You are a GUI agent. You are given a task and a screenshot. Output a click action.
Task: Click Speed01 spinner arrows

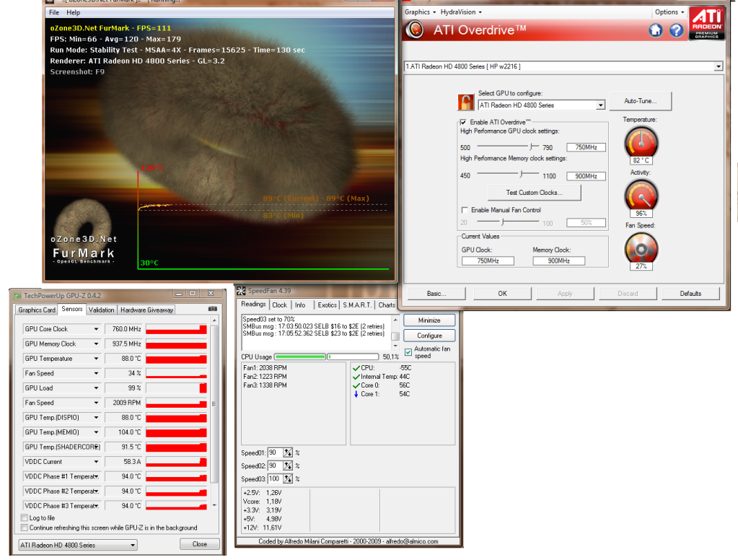pos(288,452)
